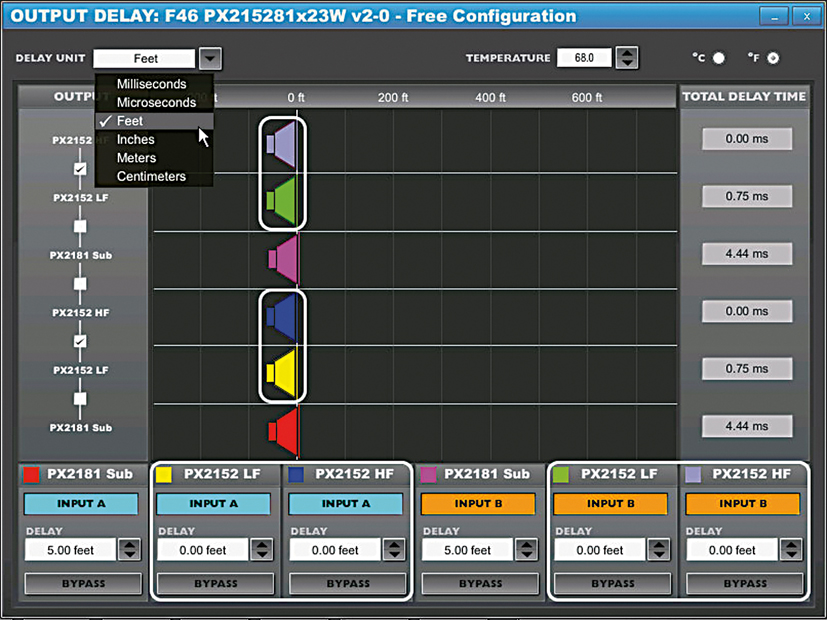
Task: Click blue PX2152 HF Input A button
Action: pyautogui.click(x=346, y=503)
